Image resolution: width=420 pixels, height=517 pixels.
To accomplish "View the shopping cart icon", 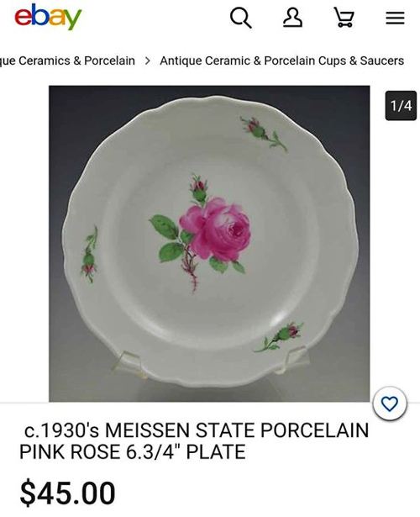I will (344, 18).
